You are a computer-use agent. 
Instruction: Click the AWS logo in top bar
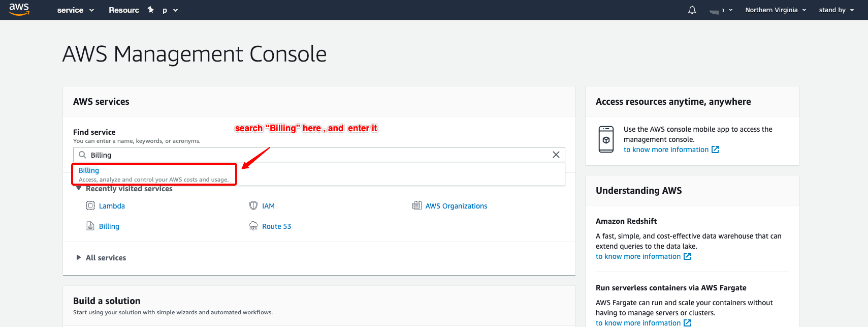tap(19, 9)
